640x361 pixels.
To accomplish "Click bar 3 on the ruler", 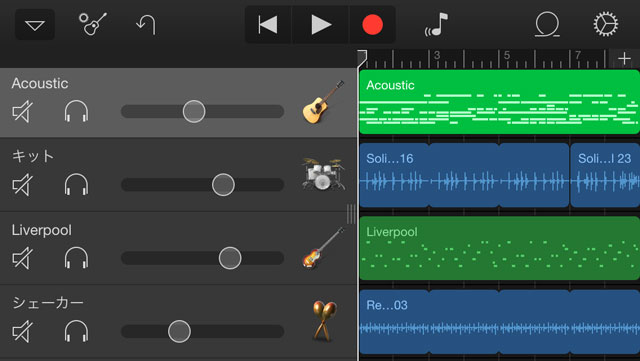I will 436,56.
